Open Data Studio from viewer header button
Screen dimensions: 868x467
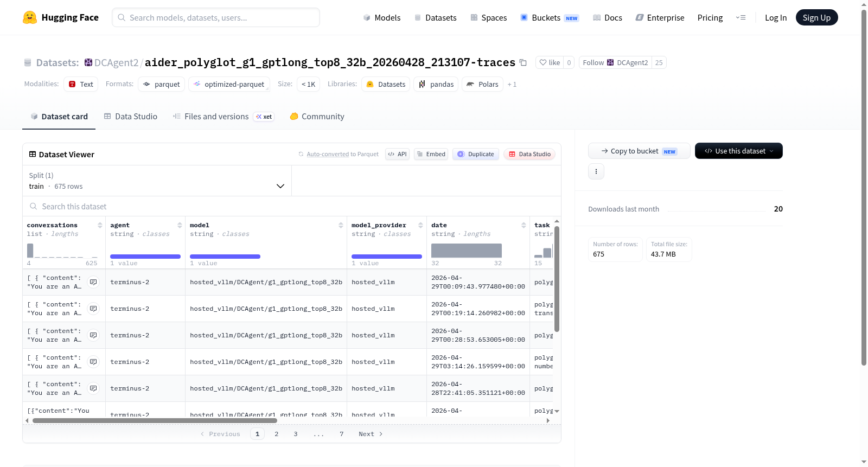tap(529, 154)
